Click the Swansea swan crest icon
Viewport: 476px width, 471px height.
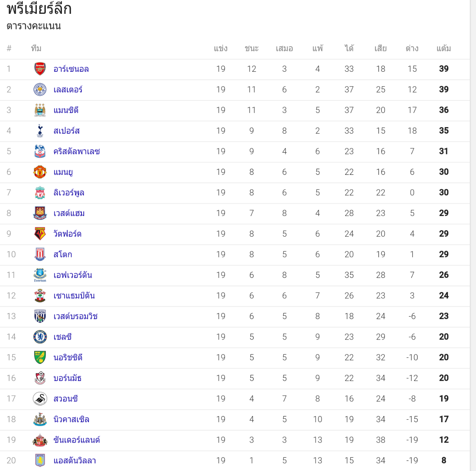40,399
